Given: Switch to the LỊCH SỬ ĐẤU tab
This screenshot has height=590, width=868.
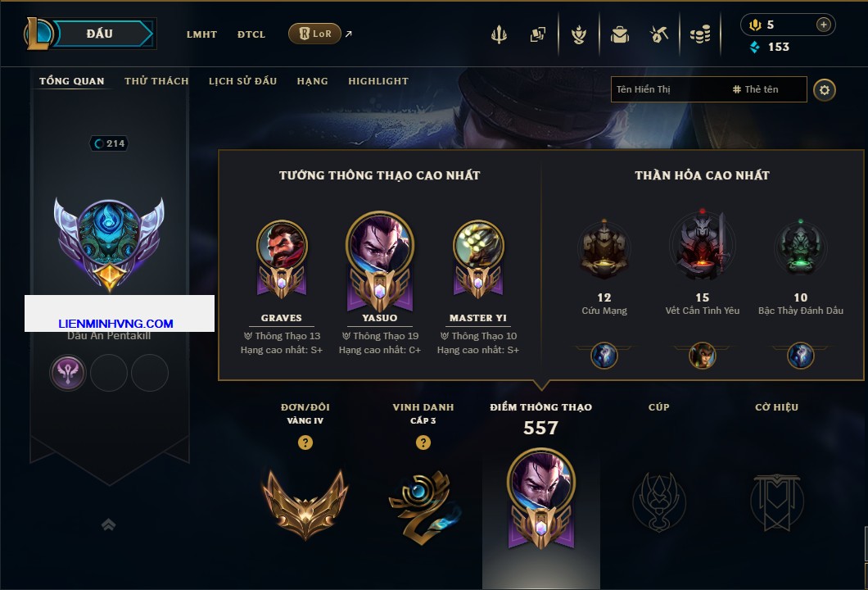Looking at the screenshot, I should tap(242, 81).
